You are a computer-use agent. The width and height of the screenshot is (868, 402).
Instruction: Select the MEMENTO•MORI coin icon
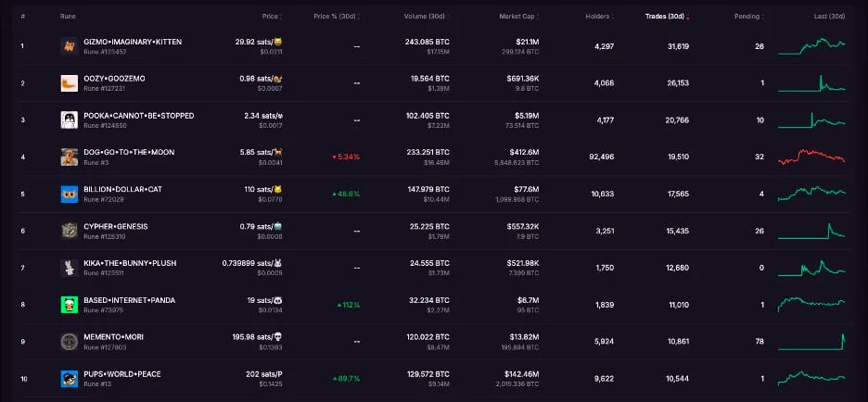point(70,342)
